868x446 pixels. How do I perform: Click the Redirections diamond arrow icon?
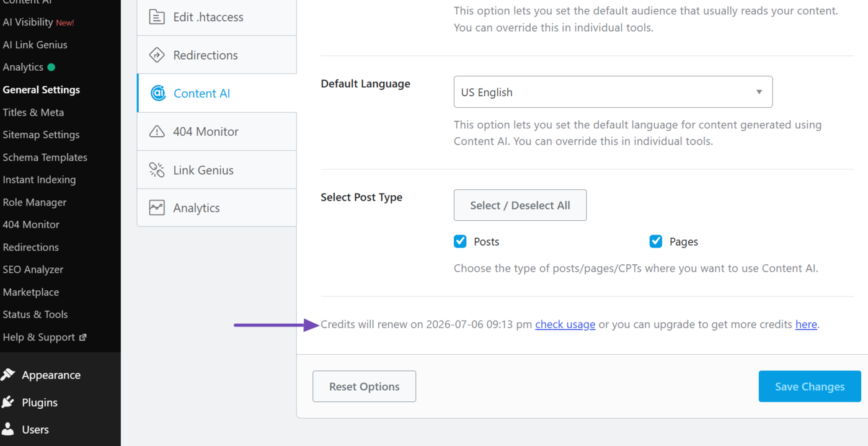(157, 55)
